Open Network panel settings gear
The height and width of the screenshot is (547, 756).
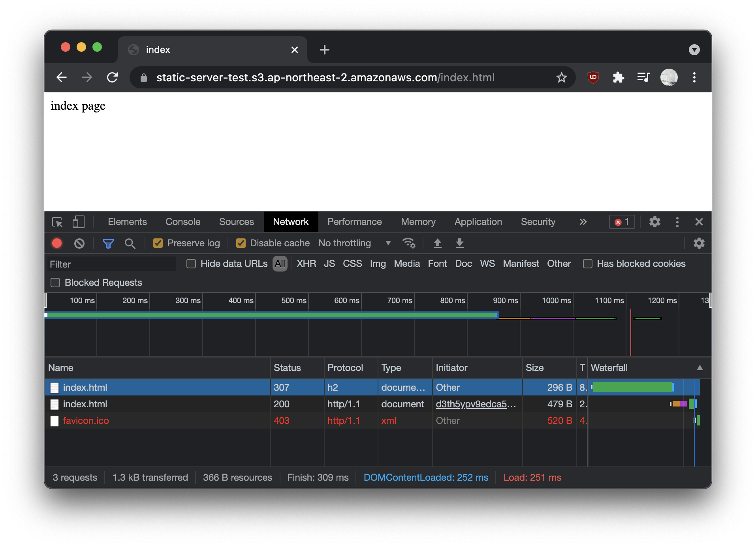pos(699,243)
